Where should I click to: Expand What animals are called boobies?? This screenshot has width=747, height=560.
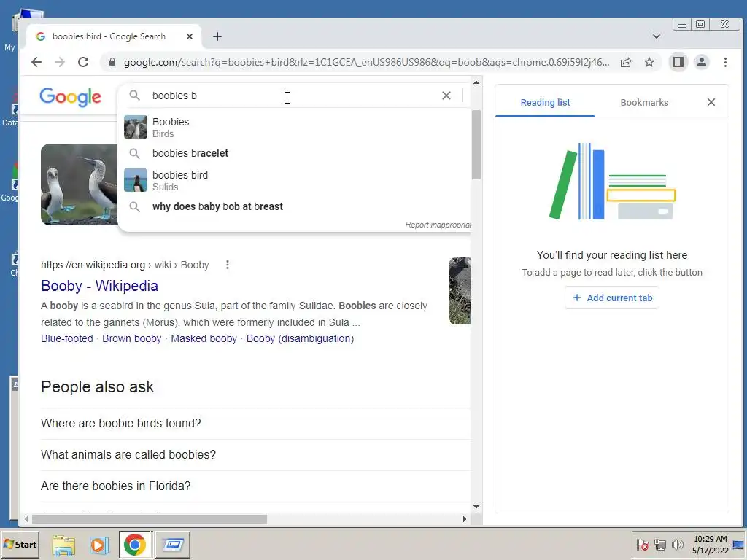coord(255,455)
